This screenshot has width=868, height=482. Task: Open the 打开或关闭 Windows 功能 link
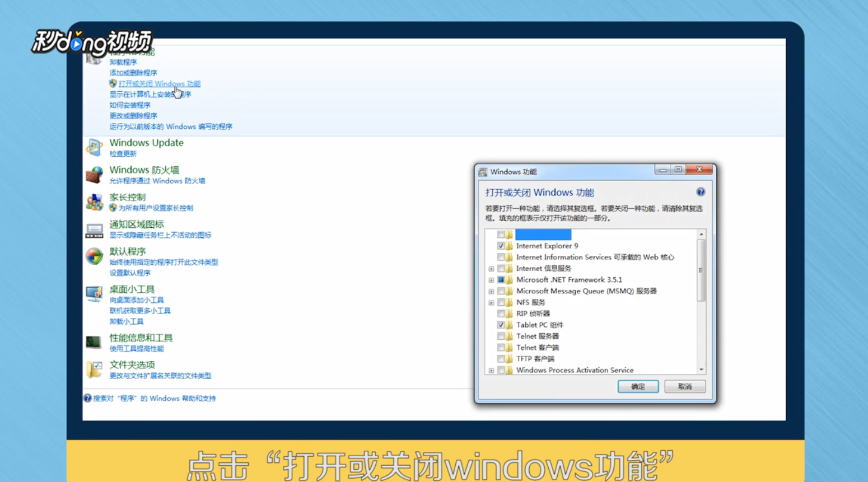[159, 83]
